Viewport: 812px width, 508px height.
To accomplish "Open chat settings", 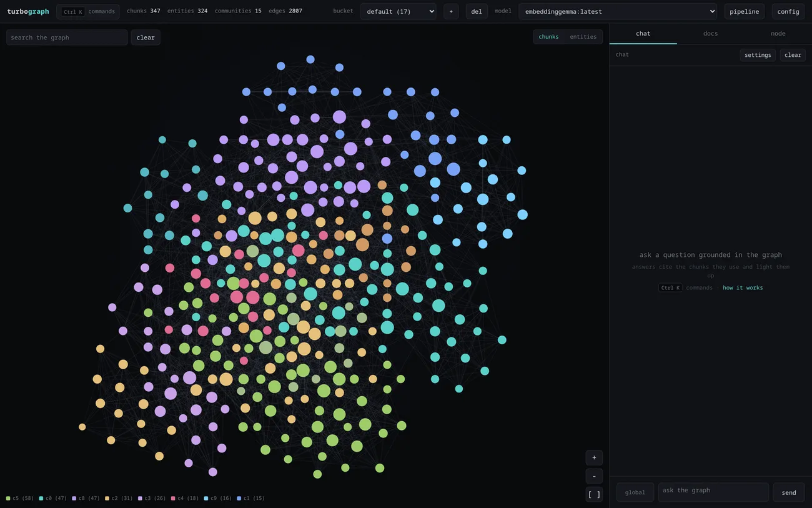I will click(x=758, y=55).
